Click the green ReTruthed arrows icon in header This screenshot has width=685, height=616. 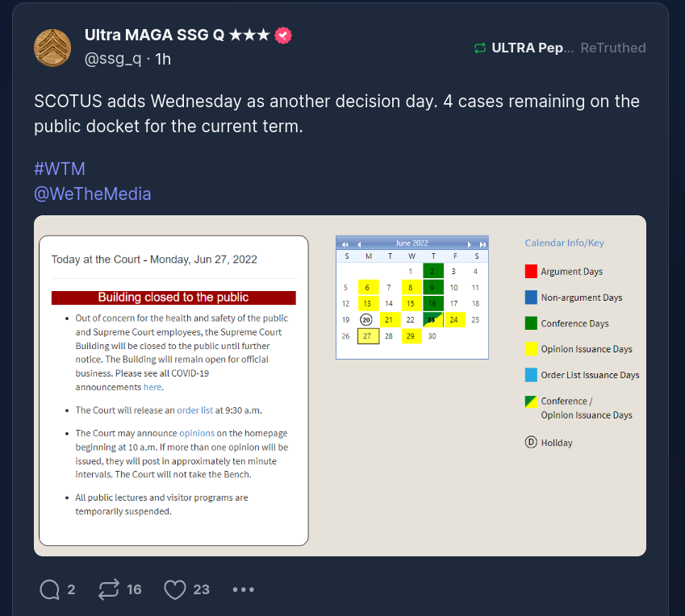[x=480, y=48]
